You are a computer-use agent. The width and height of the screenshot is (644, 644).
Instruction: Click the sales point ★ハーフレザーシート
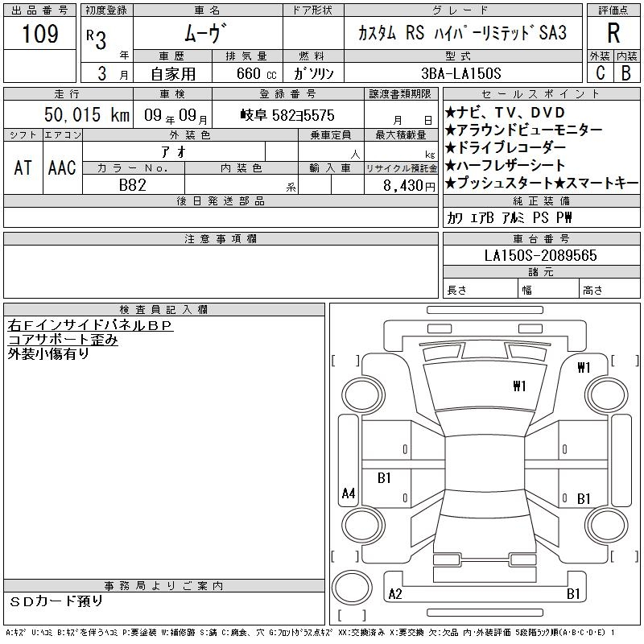pos(505,166)
